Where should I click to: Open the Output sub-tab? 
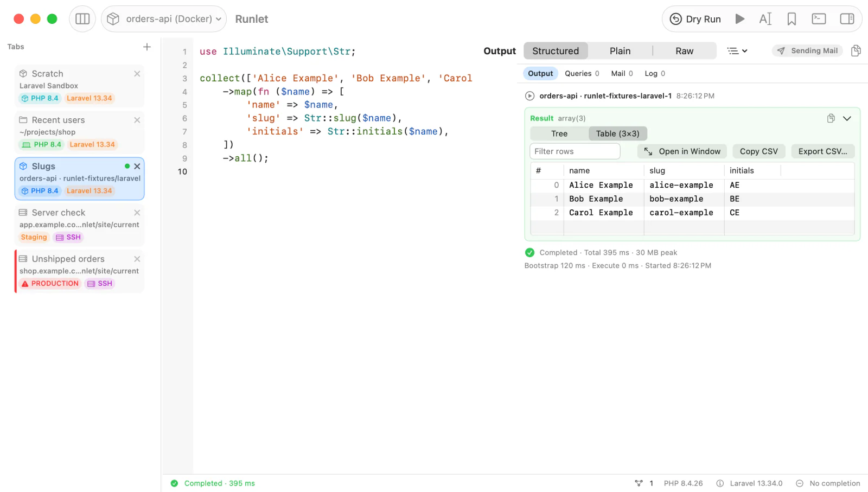pyautogui.click(x=540, y=73)
